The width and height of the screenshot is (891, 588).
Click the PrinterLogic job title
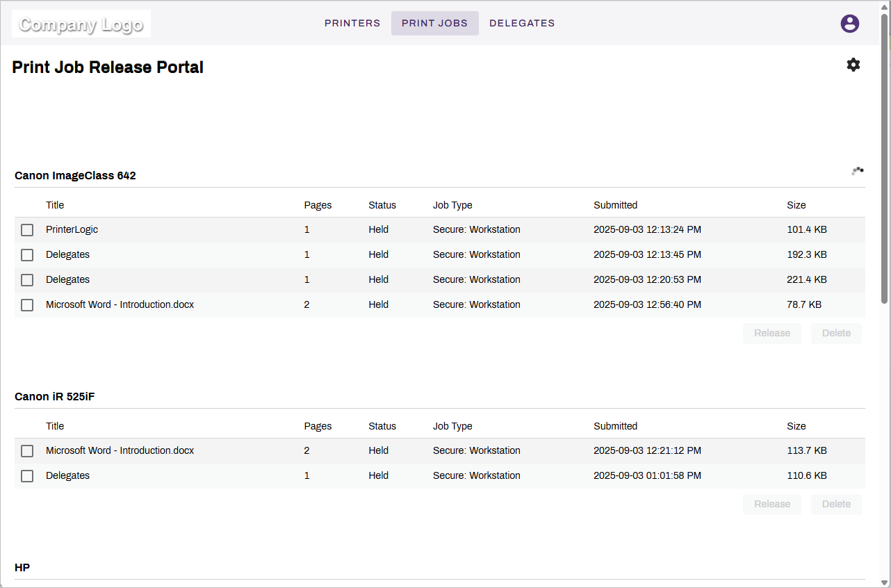[x=72, y=229]
